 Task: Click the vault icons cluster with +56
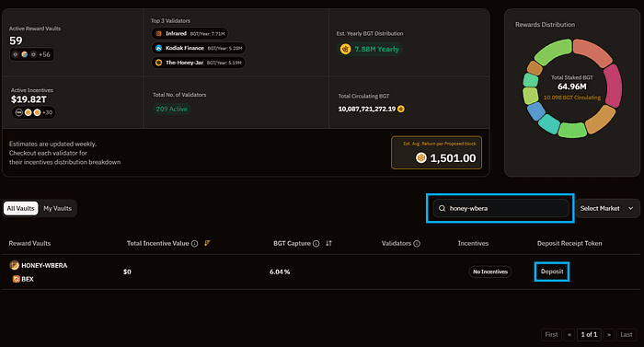(31, 54)
